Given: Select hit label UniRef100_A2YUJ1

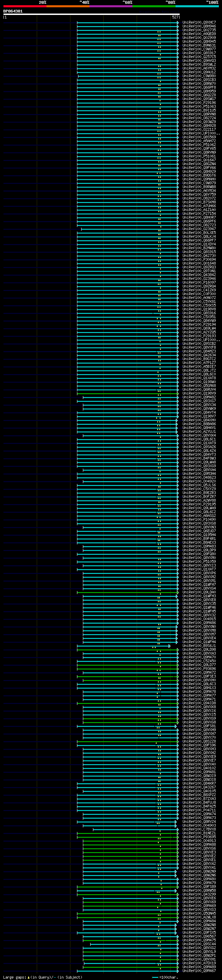Looking at the screenshot, I should pos(199,431).
